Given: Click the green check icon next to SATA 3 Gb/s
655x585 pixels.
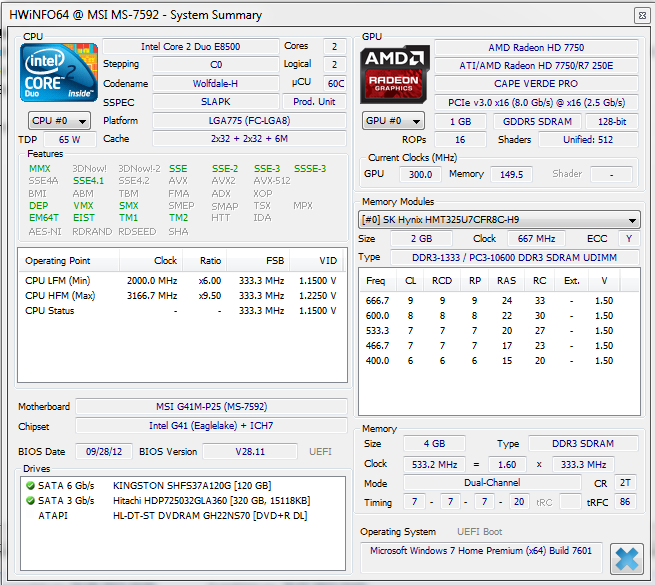Looking at the screenshot, I should point(30,501).
